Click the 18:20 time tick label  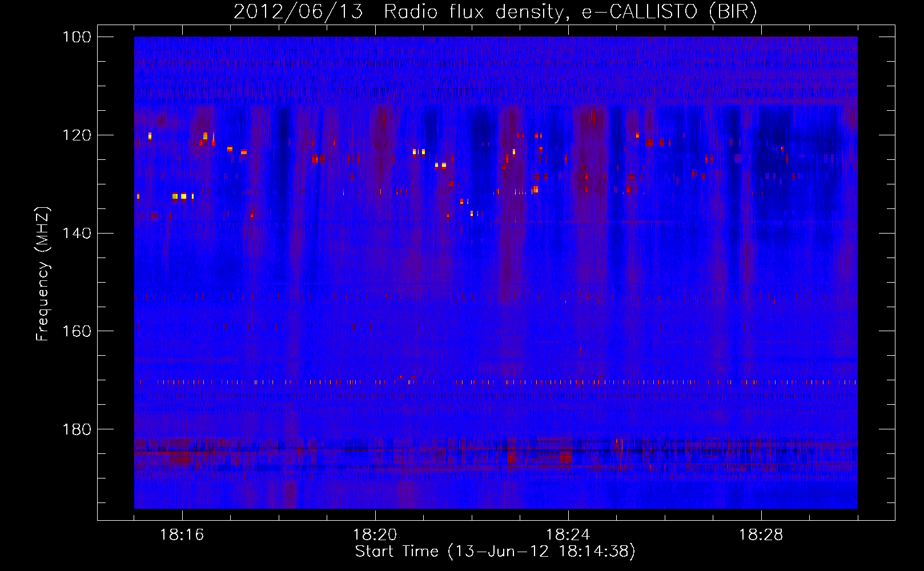(x=375, y=535)
